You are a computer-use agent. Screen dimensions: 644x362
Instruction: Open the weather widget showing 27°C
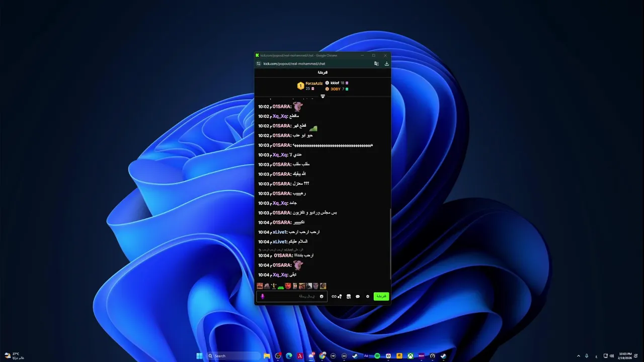pyautogui.click(x=14, y=356)
